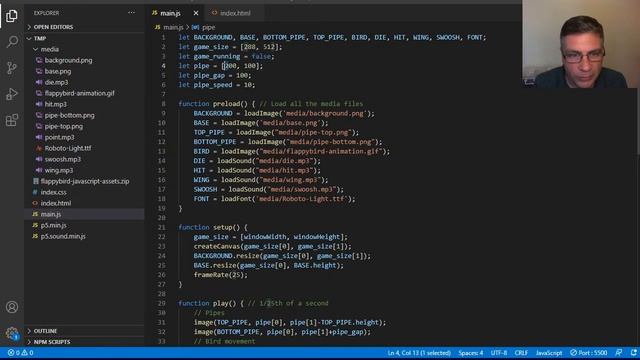Click pipe symbol in the breadcrumb
This screenshot has width=640, height=360.
pyautogui.click(x=208, y=27)
